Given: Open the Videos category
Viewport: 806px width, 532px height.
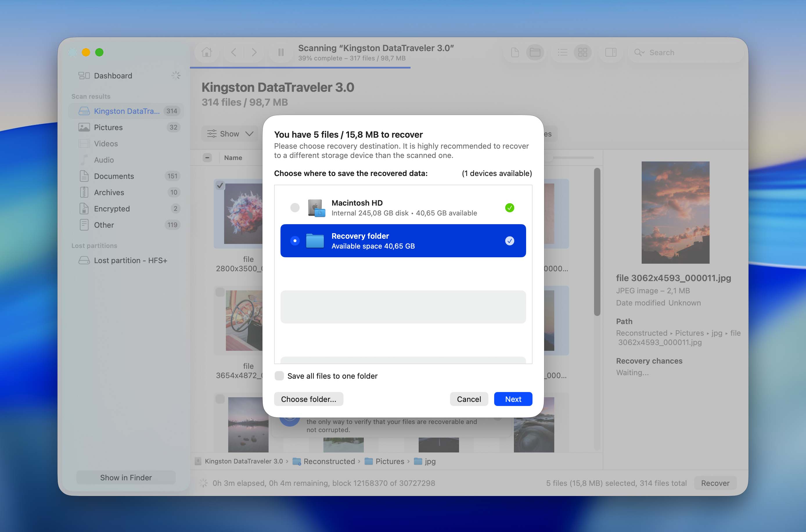Looking at the screenshot, I should pyautogui.click(x=126, y=143).
